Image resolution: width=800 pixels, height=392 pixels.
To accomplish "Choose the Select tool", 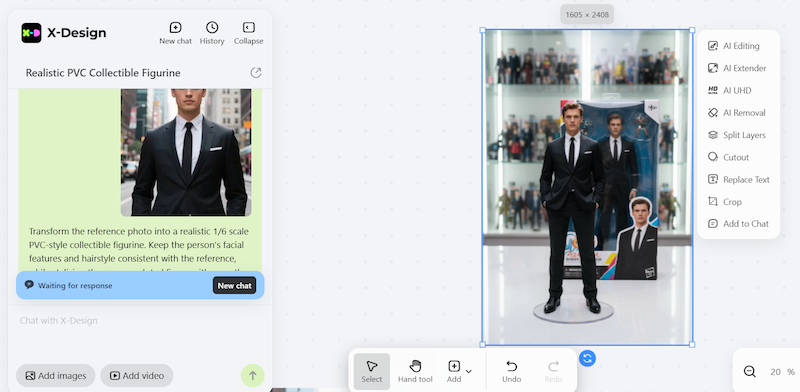I will [x=371, y=371].
